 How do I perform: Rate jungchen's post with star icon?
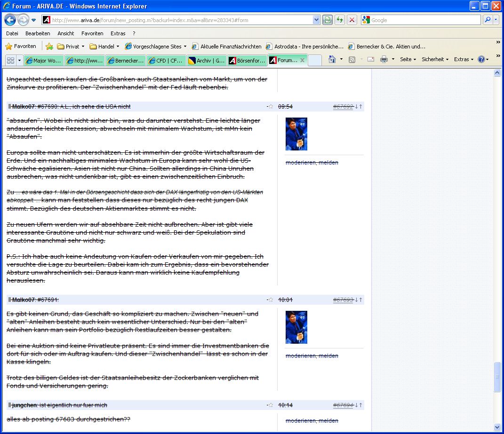271,405
